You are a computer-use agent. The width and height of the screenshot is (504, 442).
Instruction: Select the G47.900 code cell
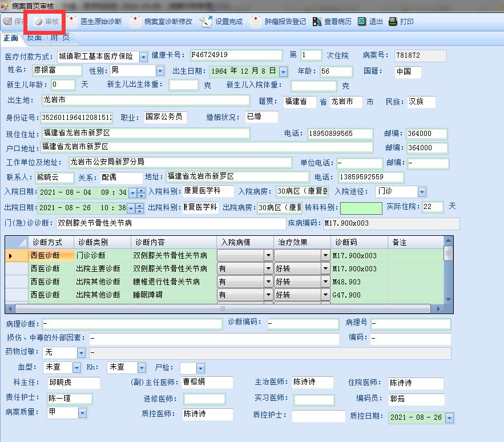point(360,295)
